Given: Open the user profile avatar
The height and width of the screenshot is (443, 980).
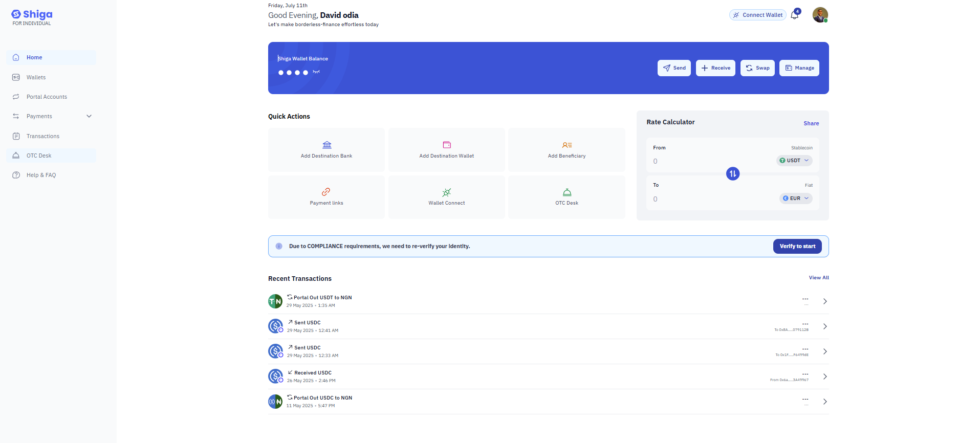Looking at the screenshot, I should click(820, 15).
